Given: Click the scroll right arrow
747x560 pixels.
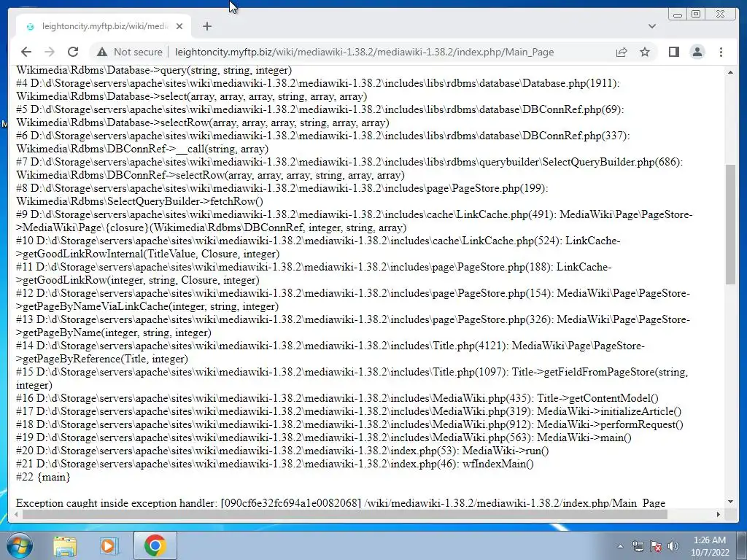Looking at the screenshot, I should coord(719,514).
